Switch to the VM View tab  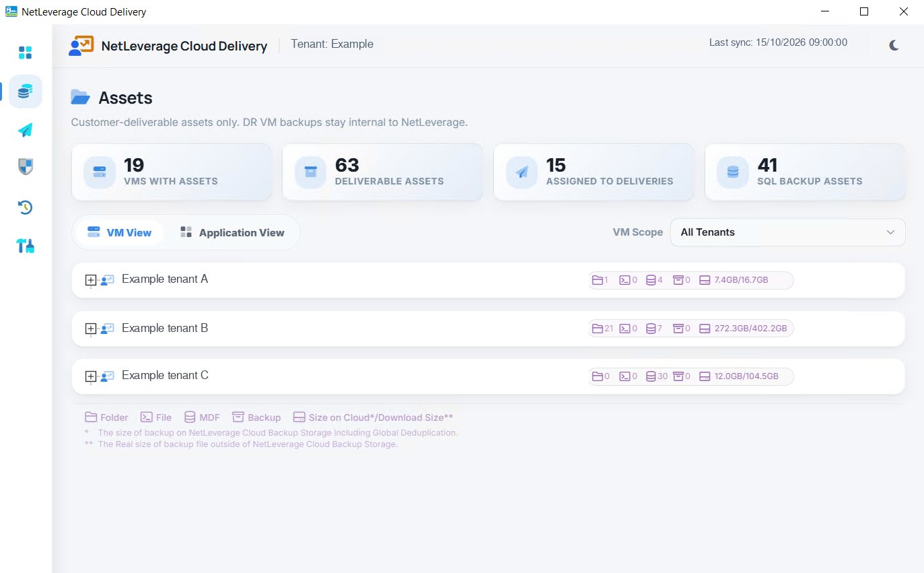click(x=119, y=232)
